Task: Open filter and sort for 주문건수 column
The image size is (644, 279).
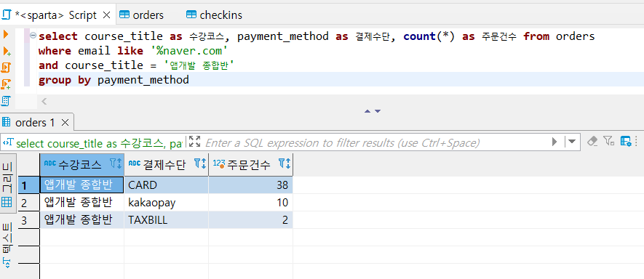Action: 285,164
